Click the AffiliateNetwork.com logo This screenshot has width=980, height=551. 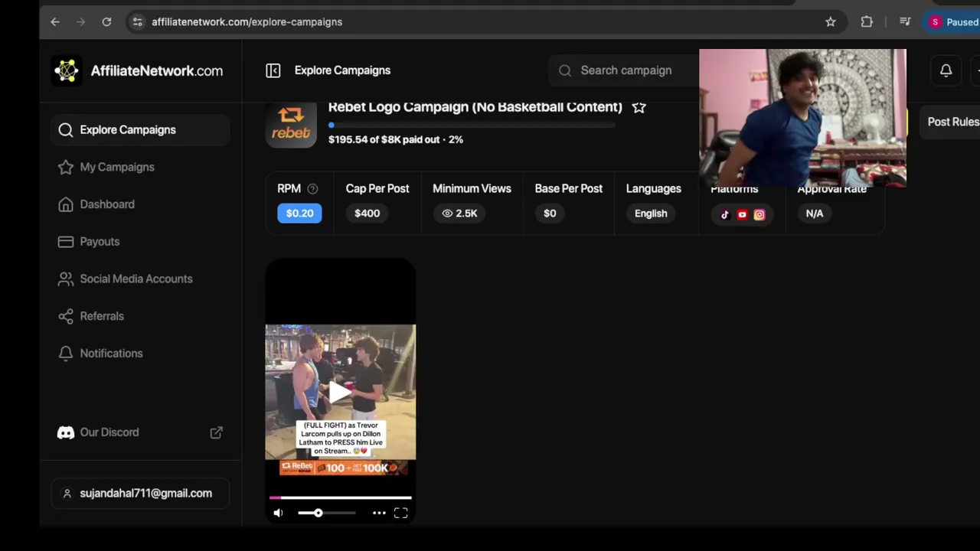[x=139, y=70]
